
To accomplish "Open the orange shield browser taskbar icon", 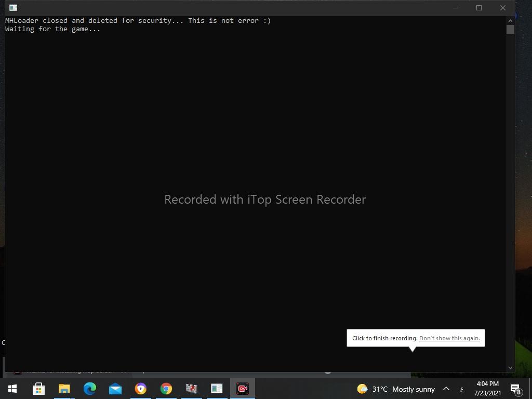I will [140, 389].
